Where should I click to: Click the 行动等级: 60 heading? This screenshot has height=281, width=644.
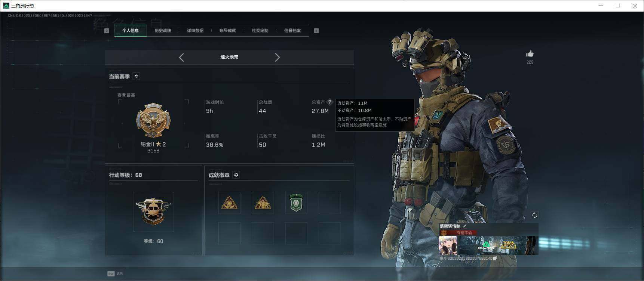[x=126, y=175]
